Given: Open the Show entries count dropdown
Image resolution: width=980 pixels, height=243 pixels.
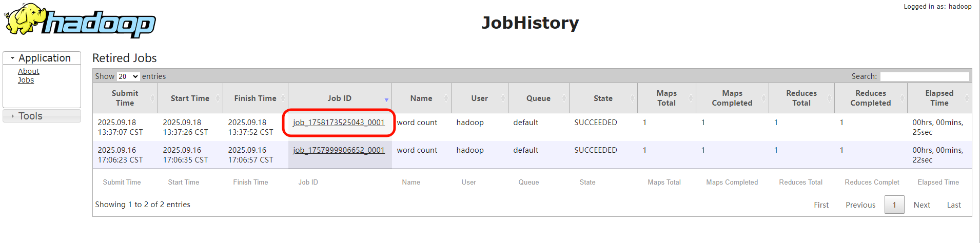Looking at the screenshot, I should click(128, 76).
